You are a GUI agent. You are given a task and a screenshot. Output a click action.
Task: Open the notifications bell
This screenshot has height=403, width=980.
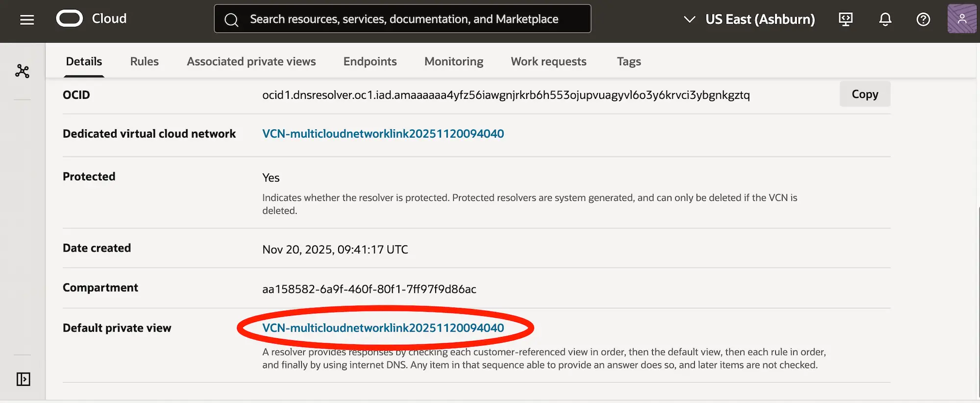coord(885,19)
